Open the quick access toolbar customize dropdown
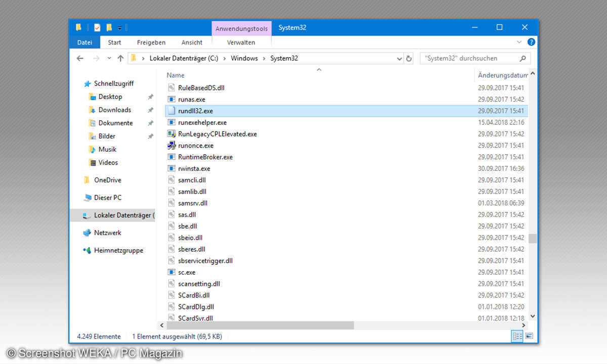This screenshot has width=607, height=364. coord(120,28)
